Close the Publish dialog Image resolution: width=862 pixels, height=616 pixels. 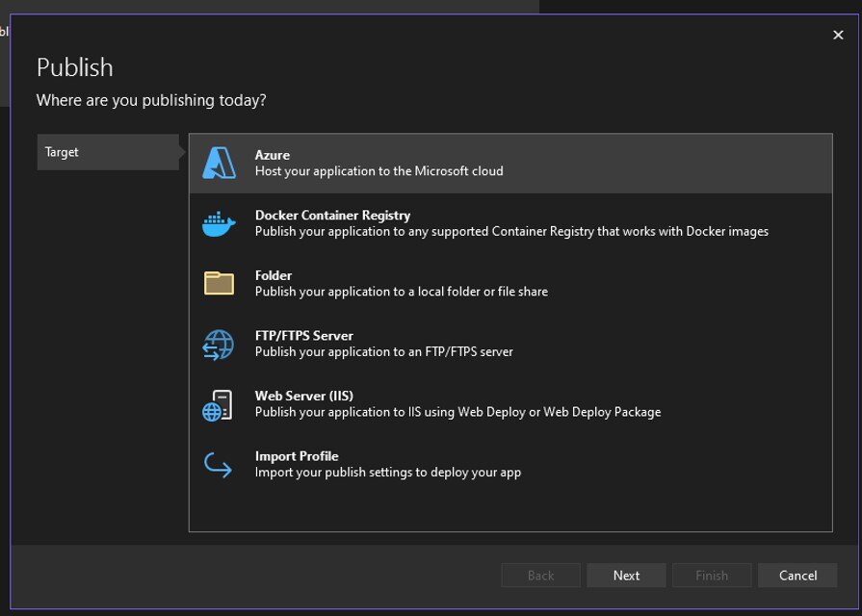coord(838,35)
